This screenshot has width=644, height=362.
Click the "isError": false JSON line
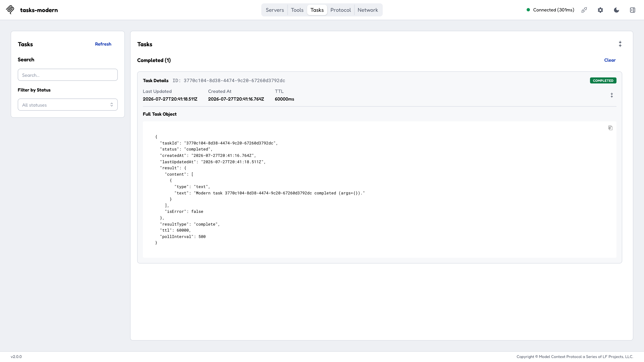(x=184, y=212)
